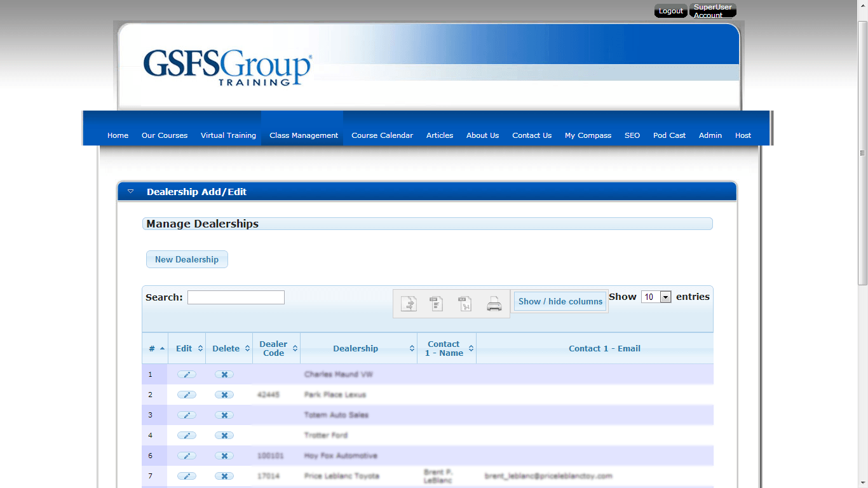Collapse the Dealership Add/Edit panel

tap(131, 191)
